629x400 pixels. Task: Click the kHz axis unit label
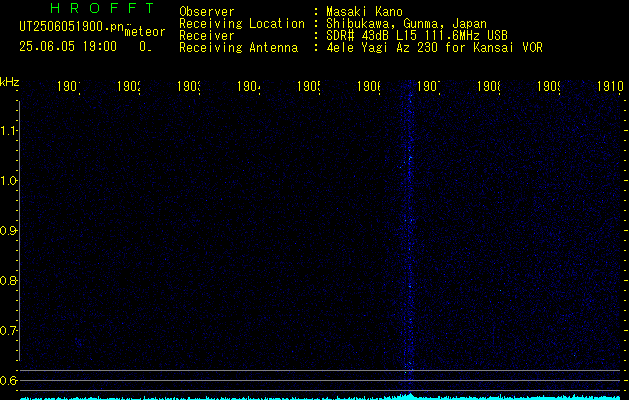tap(9, 82)
